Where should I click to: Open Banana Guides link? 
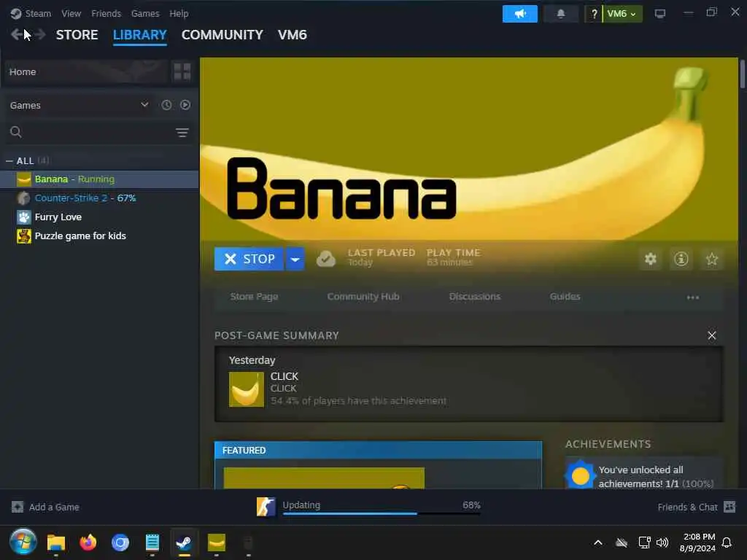pyautogui.click(x=565, y=297)
